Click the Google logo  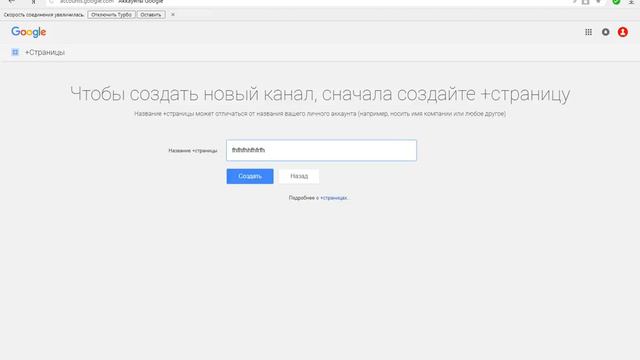coord(29,32)
